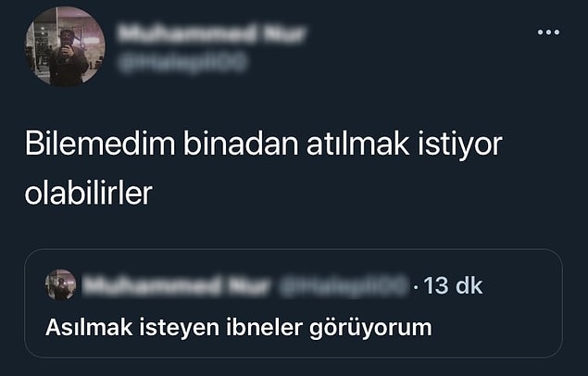The height and width of the screenshot is (376, 588).
Task: Open the three-dot more options menu
Action: [548, 32]
